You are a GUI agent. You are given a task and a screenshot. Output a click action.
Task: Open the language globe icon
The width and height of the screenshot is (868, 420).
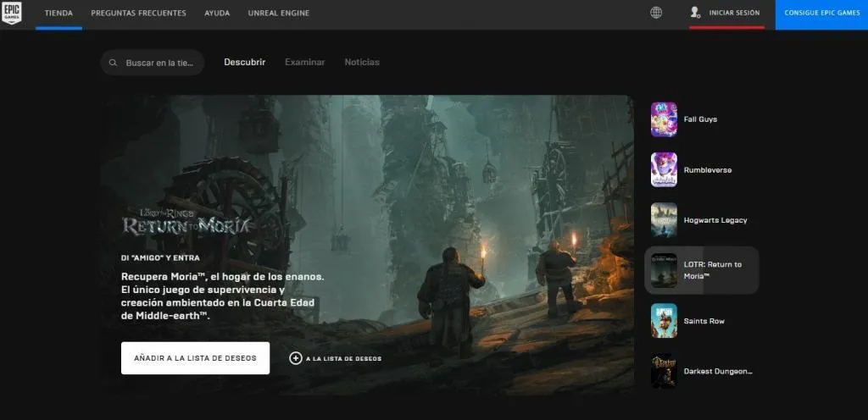[656, 13]
